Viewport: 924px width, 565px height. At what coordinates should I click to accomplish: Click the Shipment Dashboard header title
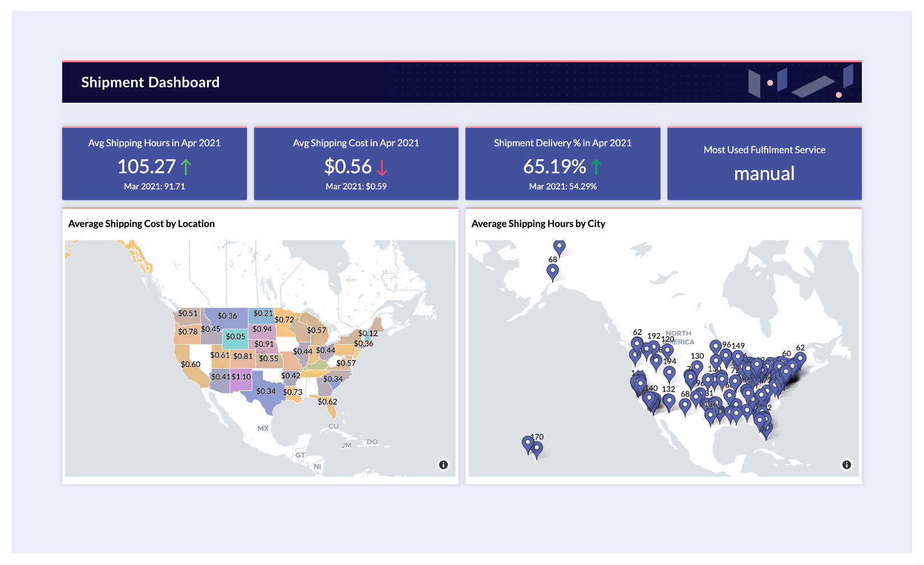tap(151, 82)
